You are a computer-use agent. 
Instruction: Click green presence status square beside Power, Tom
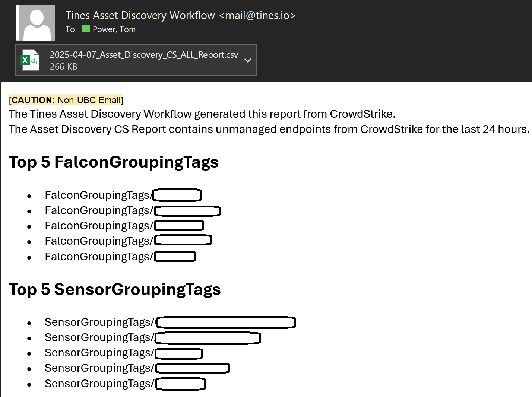(x=86, y=29)
